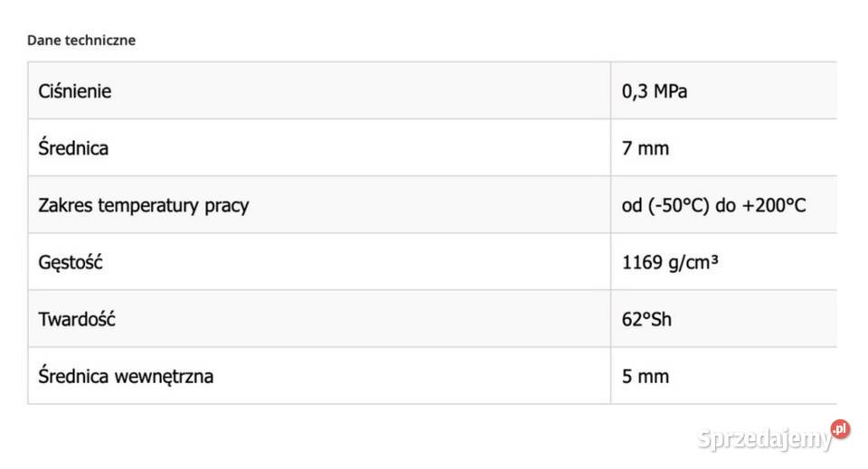Select the Ciśnienie label cell
The width and height of the screenshot is (868, 469).
coord(75,91)
